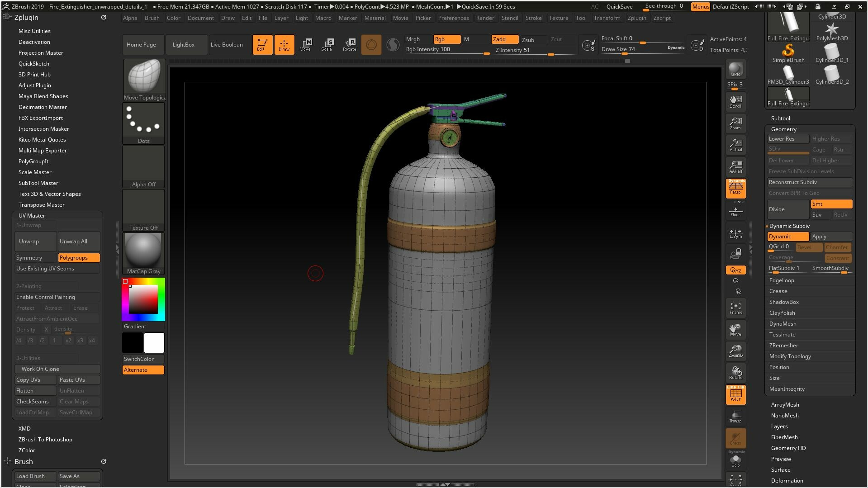Click the Scroll canvas icon
868x488 pixels.
735,101
